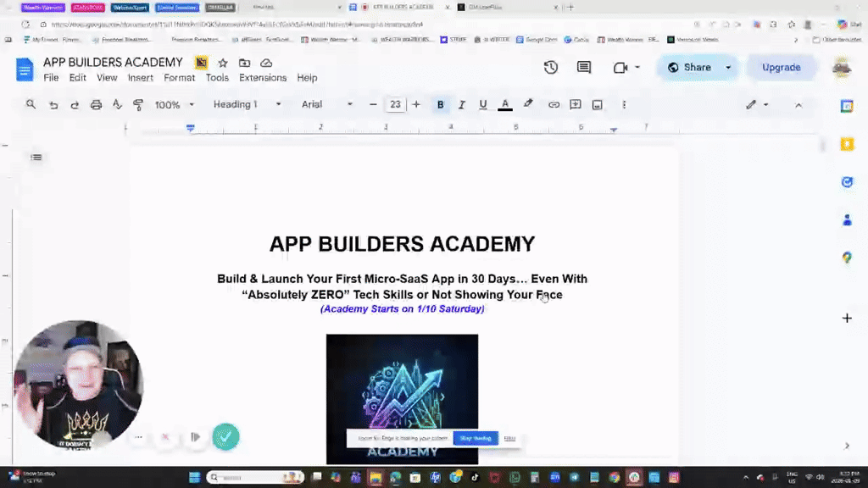Run spelling and grammar check
The image size is (868, 488).
click(117, 104)
